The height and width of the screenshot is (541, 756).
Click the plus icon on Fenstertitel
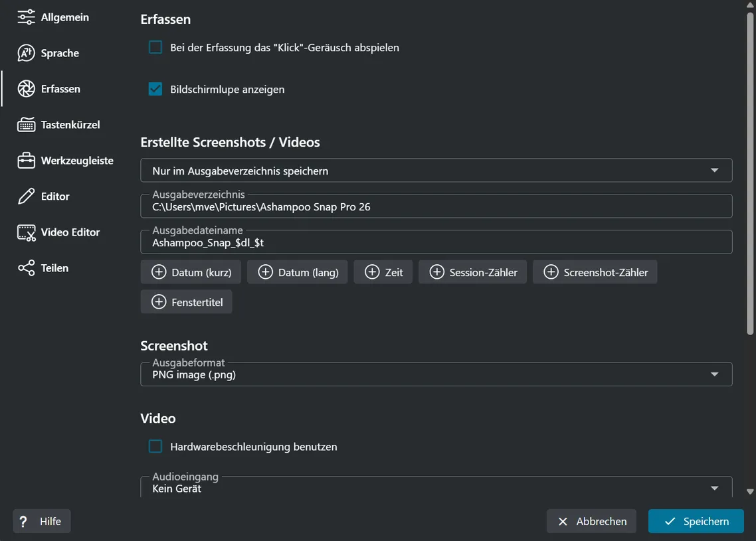[x=159, y=301]
